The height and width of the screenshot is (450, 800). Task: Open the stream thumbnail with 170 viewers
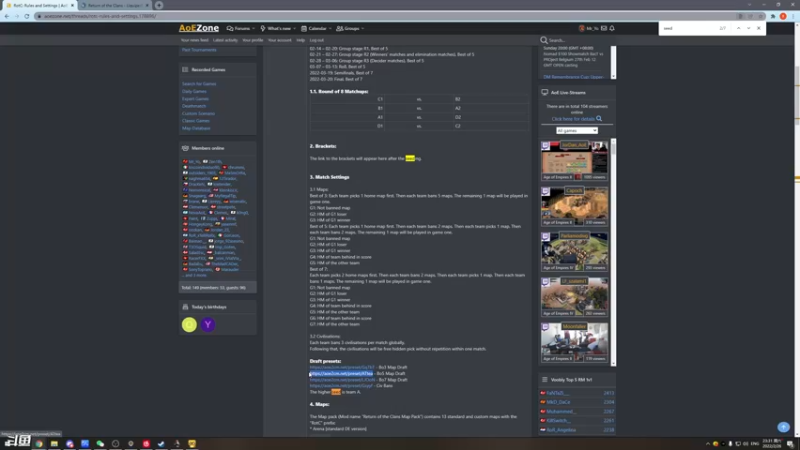click(574, 342)
